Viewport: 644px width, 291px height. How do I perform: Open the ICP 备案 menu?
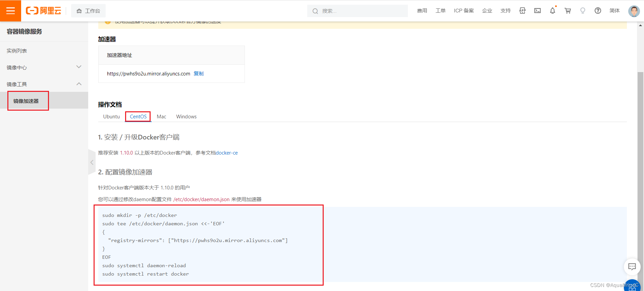[x=464, y=11]
